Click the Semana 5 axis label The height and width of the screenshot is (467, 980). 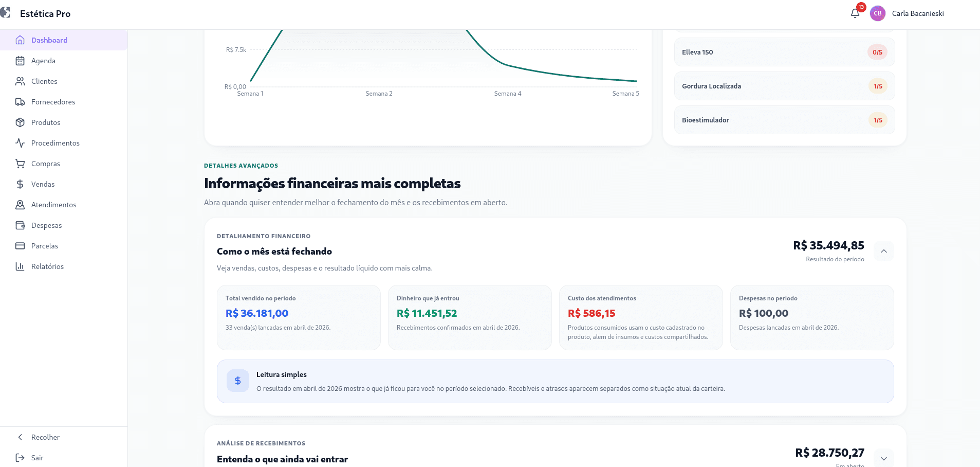[626, 94]
